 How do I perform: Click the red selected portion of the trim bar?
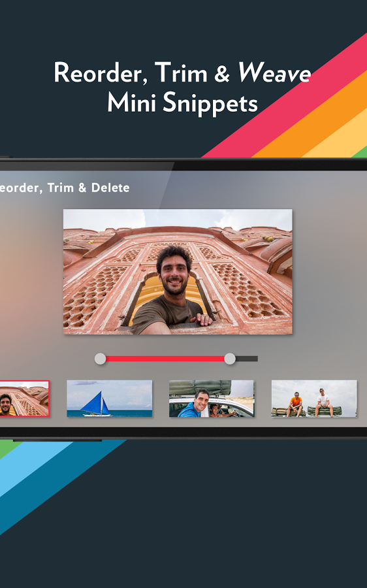pyautogui.click(x=165, y=359)
